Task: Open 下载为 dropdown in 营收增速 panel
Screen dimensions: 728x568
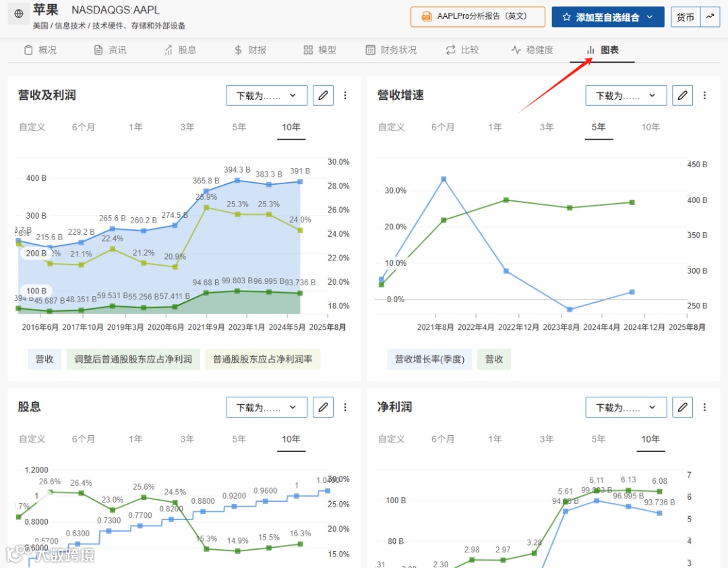Action: [626, 95]
